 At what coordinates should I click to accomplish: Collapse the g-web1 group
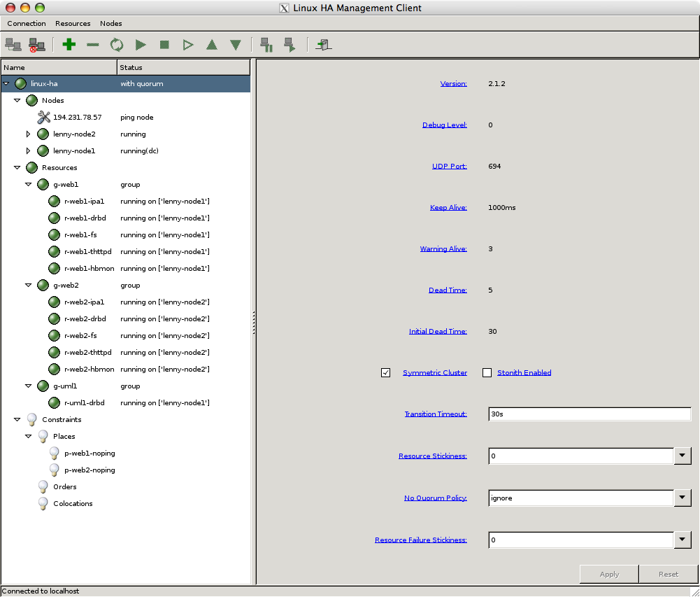(29, 185)
